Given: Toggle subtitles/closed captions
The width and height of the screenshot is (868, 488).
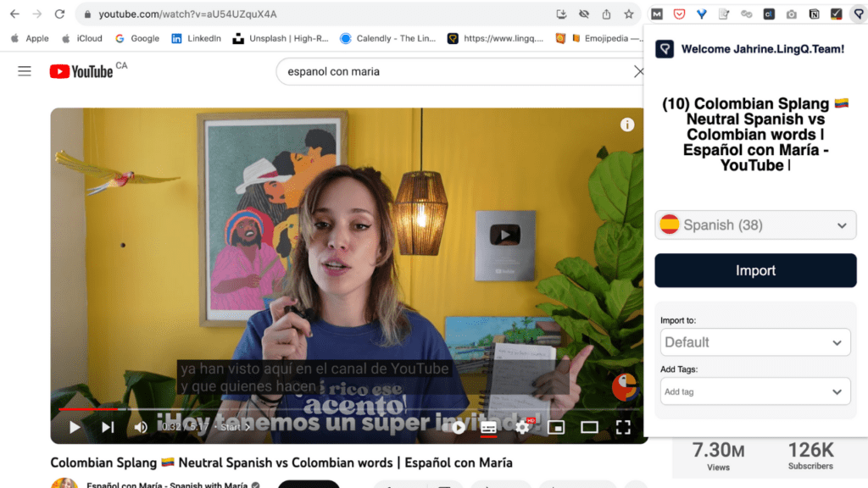Looking at the screenshot, I should pyautogui.click(x=488, y=427).
